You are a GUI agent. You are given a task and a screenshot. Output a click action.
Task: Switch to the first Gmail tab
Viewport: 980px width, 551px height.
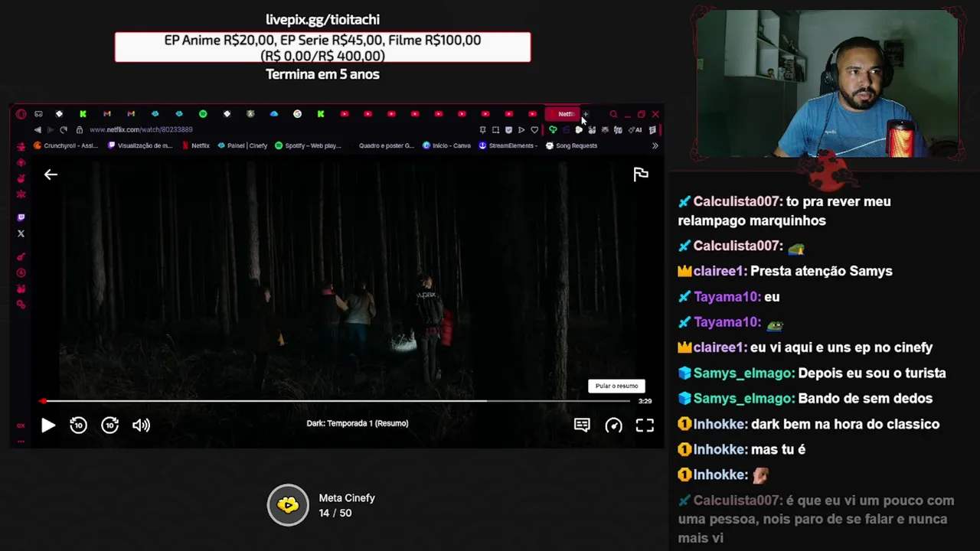pos(107,114)
